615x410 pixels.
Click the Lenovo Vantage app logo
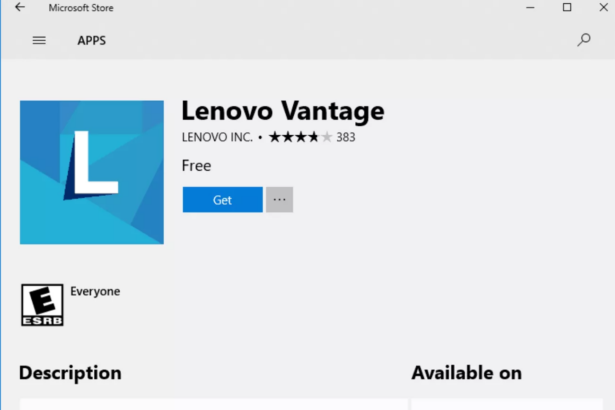click(92, 172)
